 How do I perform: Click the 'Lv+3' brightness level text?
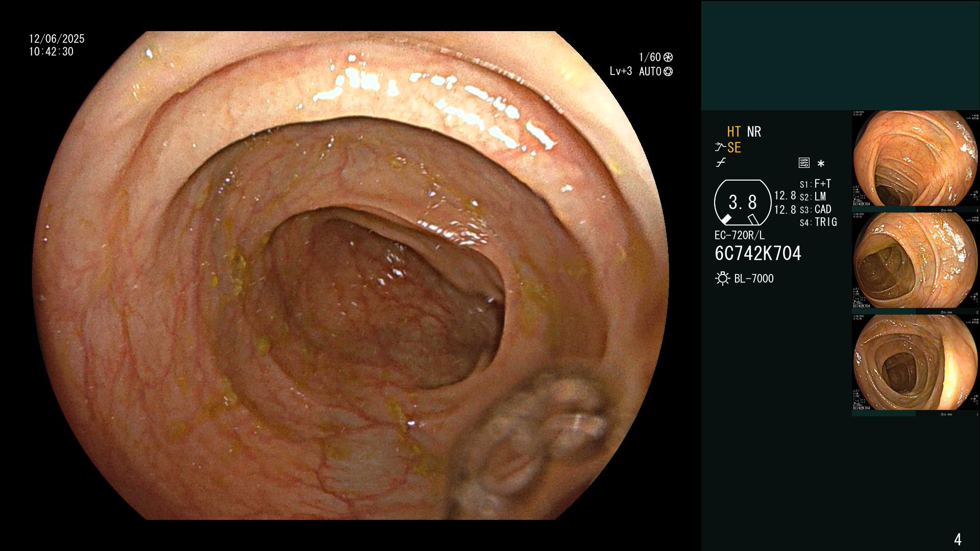621,71
